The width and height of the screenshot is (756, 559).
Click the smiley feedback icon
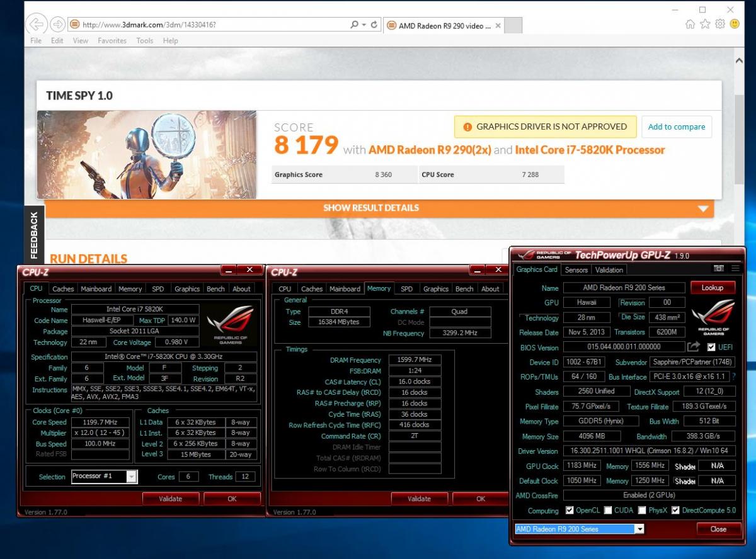click(734, 24)
